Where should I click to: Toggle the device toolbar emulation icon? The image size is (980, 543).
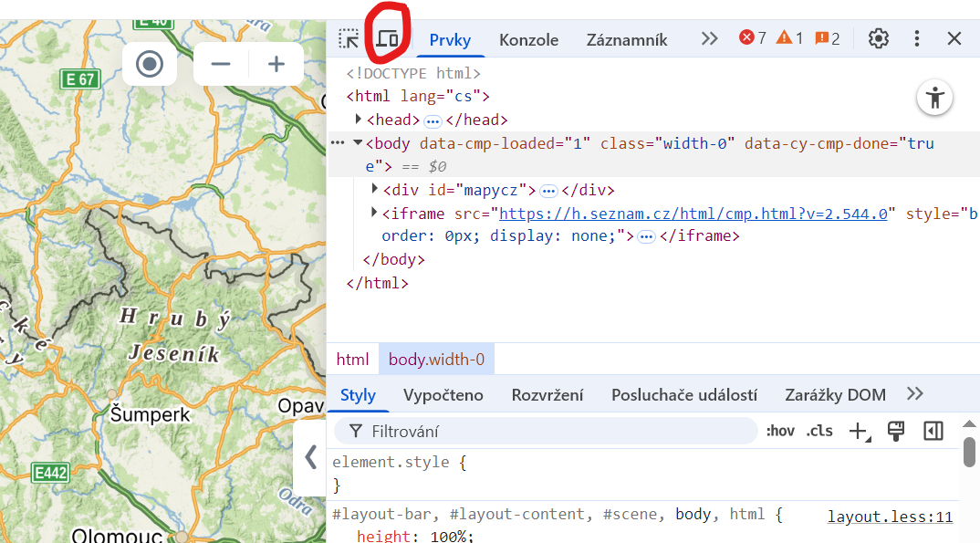coord(388,38)
